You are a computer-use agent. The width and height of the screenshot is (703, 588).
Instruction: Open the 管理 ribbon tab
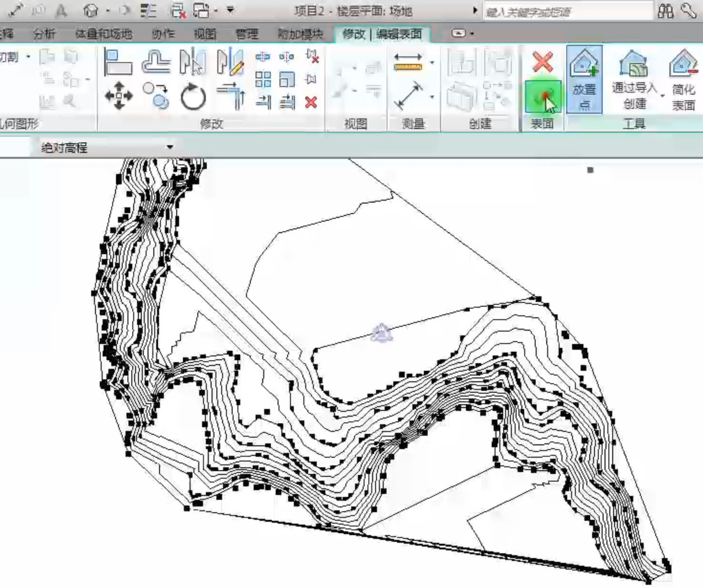tap(247, 34)
